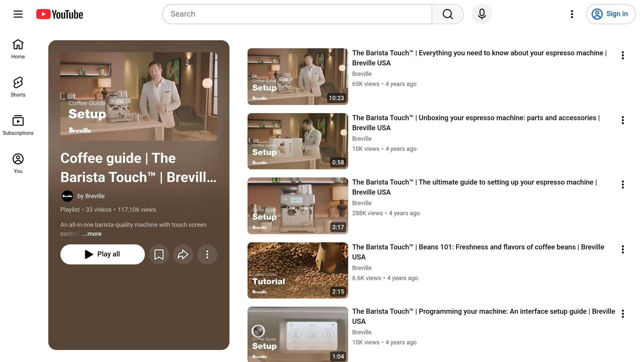This screenshot has height=362, width=644.
Task: Open 'Beans 101: Freshness and flavors' title
Action: coord(478,252)
